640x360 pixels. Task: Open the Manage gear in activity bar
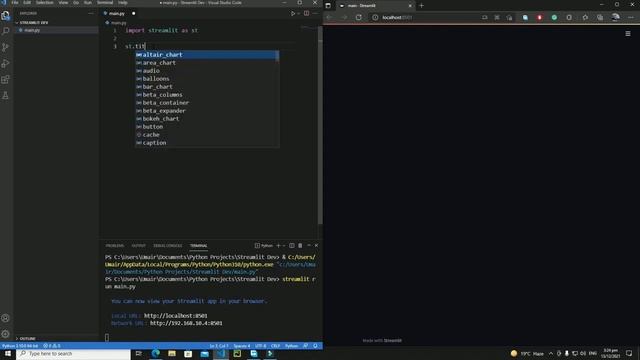6,334
